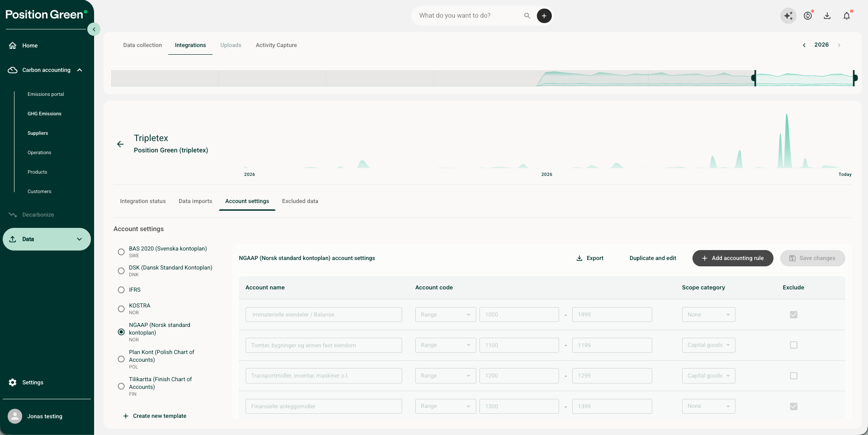Click the tall spike in Tripletex chart
The height and width of the screenshot is (435, 868).
pyautogui.click(x=787, y=141)
